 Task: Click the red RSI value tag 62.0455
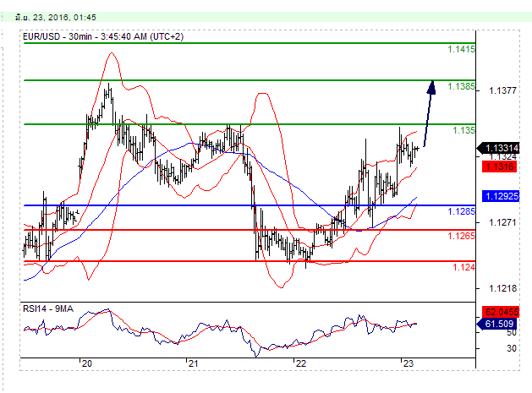point(501,312)
